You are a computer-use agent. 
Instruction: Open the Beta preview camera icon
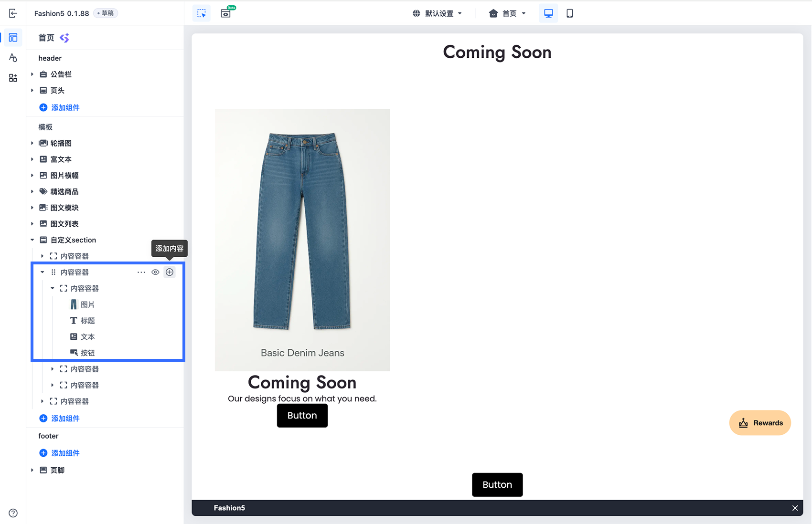(x=227, y=13)
